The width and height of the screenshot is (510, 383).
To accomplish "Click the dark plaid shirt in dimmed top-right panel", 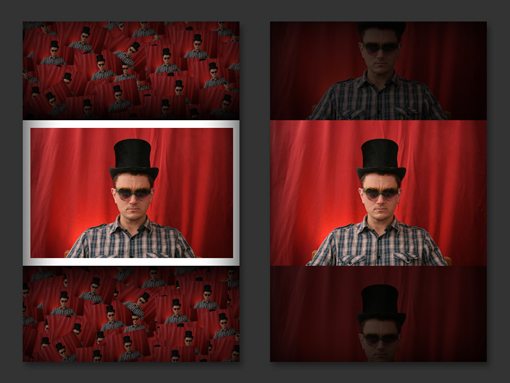I will point(378,98).
